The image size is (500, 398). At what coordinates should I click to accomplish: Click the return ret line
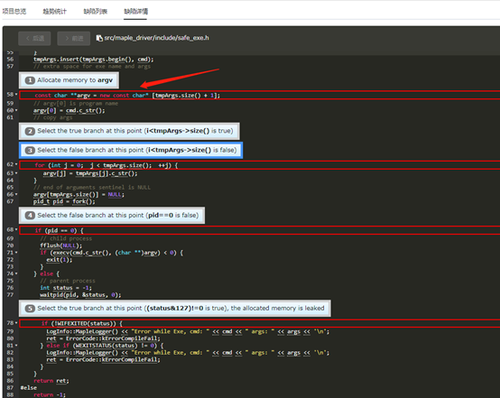tap(51, 381)
